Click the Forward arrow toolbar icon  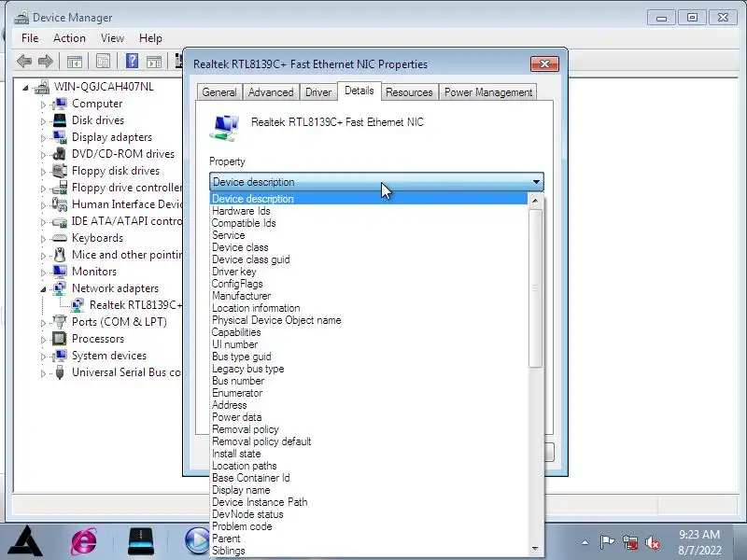[45, 61]
